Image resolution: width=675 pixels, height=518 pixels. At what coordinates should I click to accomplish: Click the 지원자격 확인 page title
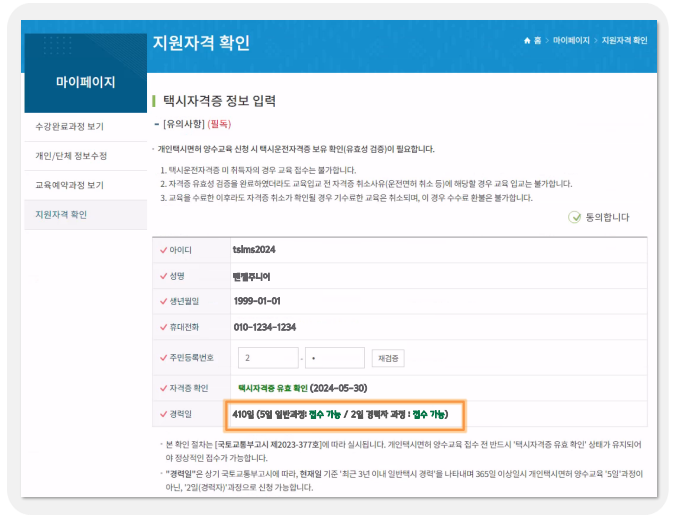tap(201, 43)
